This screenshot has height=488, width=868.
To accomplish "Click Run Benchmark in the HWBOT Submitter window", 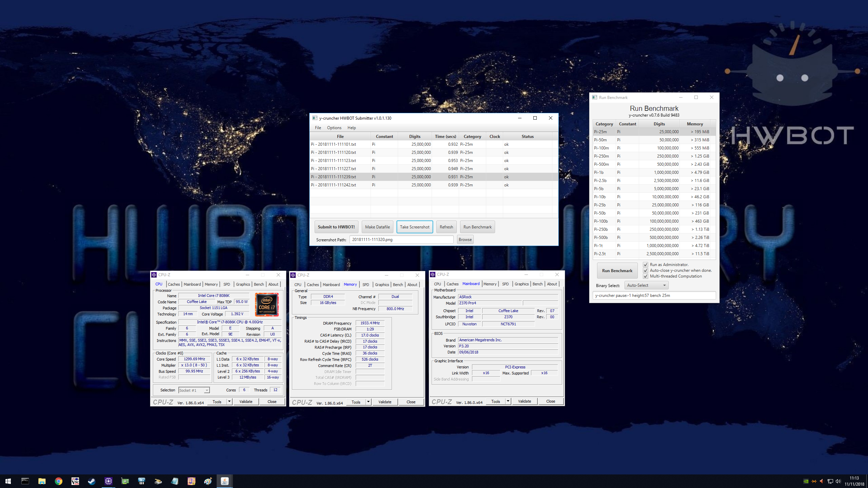I will coord(477,227).
